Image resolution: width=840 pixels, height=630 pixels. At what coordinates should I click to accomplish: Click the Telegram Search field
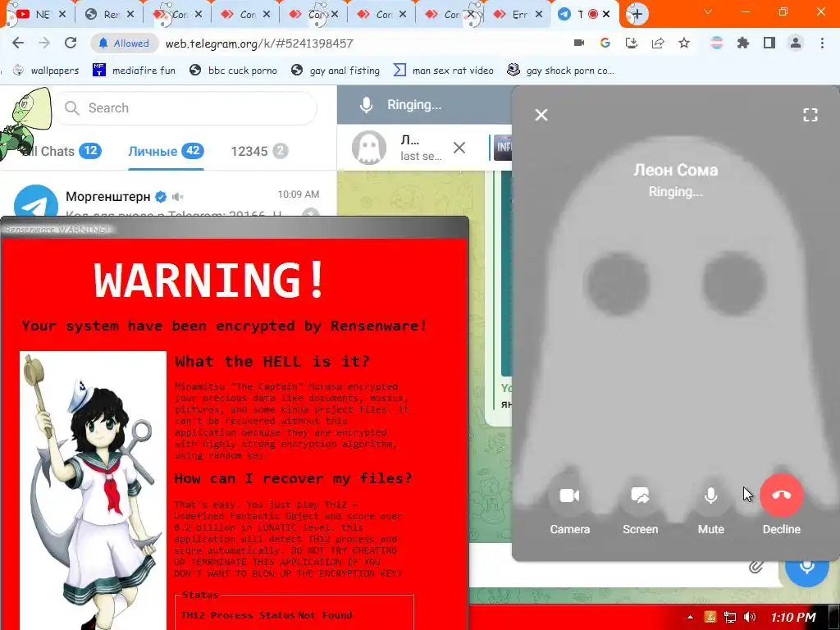(185, 108)
